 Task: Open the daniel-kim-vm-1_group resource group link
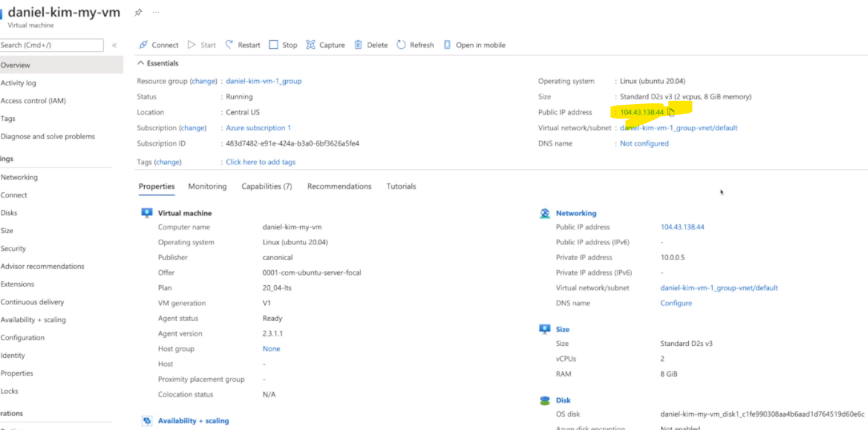[264, 81]
